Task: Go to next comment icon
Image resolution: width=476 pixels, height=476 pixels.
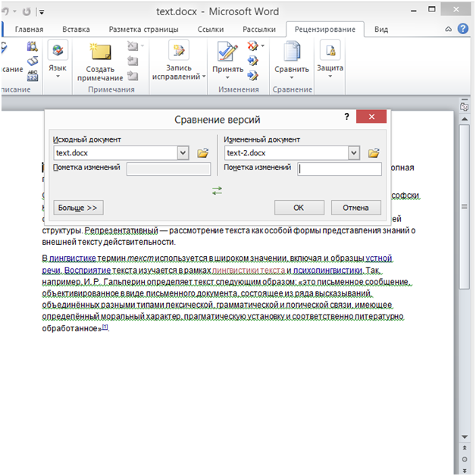Action: pos(133,76)
